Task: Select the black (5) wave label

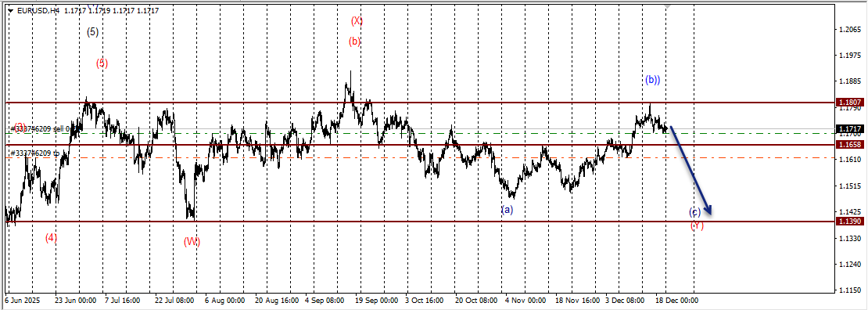Action: tap(93, 31)
